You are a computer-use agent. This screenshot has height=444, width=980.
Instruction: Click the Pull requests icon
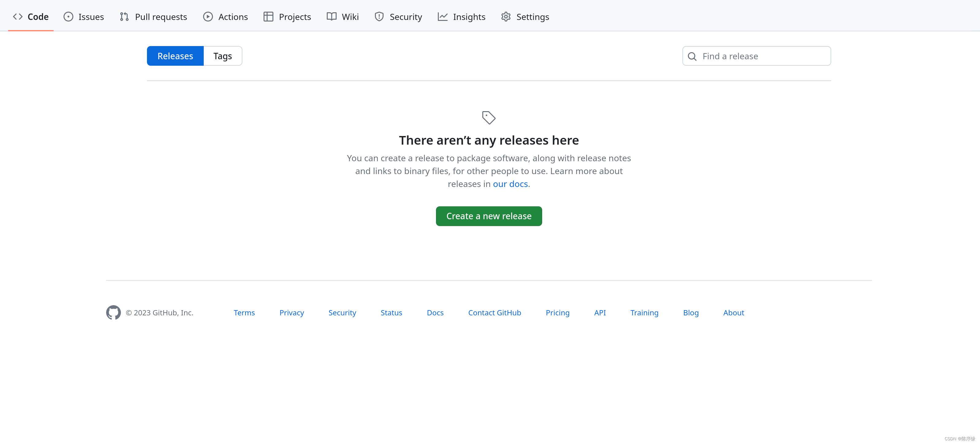124,16
